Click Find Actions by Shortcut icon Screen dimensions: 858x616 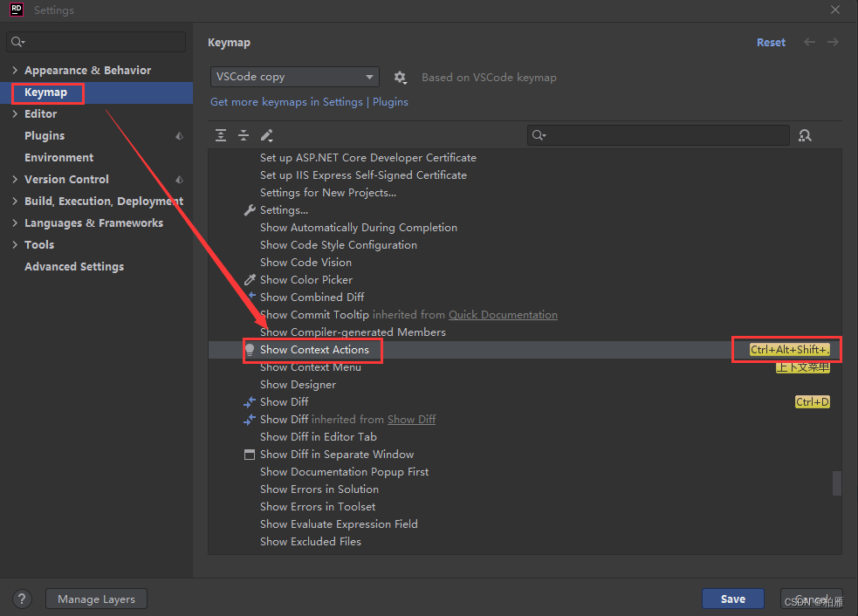coord(805,135)
